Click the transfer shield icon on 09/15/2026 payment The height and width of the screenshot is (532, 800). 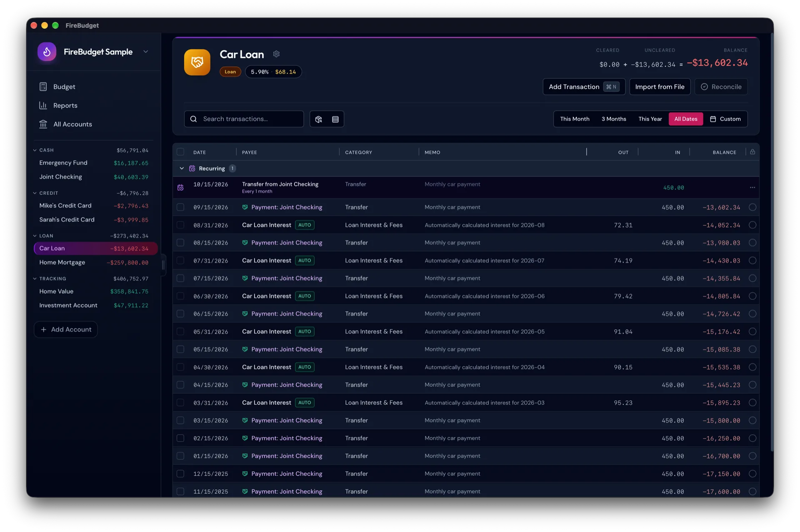click(245, 207)
